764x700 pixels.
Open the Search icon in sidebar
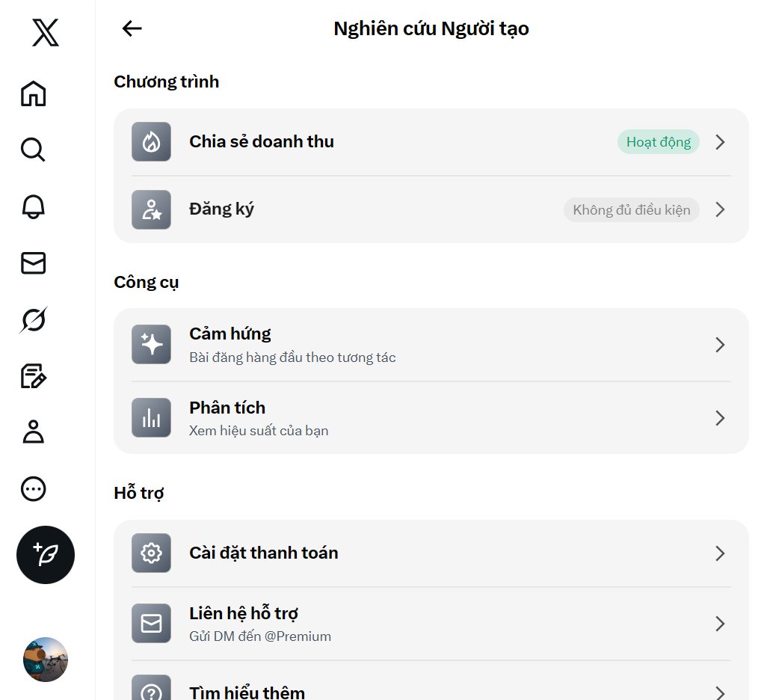coord(33,150)
